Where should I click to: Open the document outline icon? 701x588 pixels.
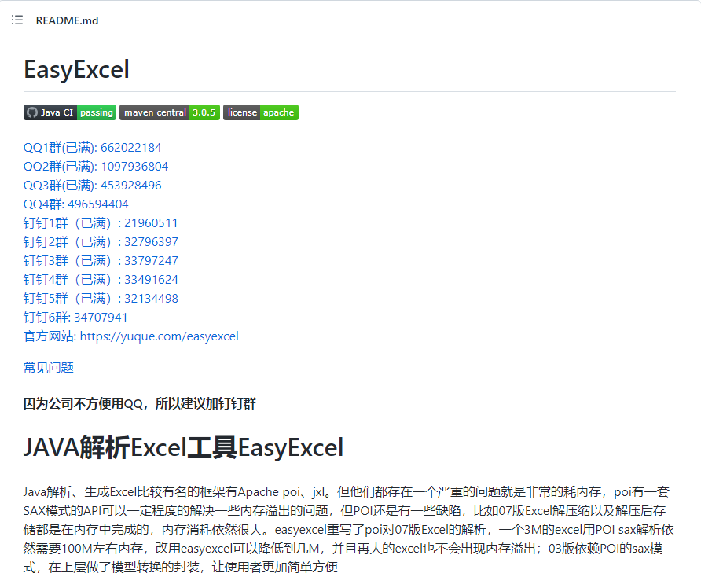[17, 20]
